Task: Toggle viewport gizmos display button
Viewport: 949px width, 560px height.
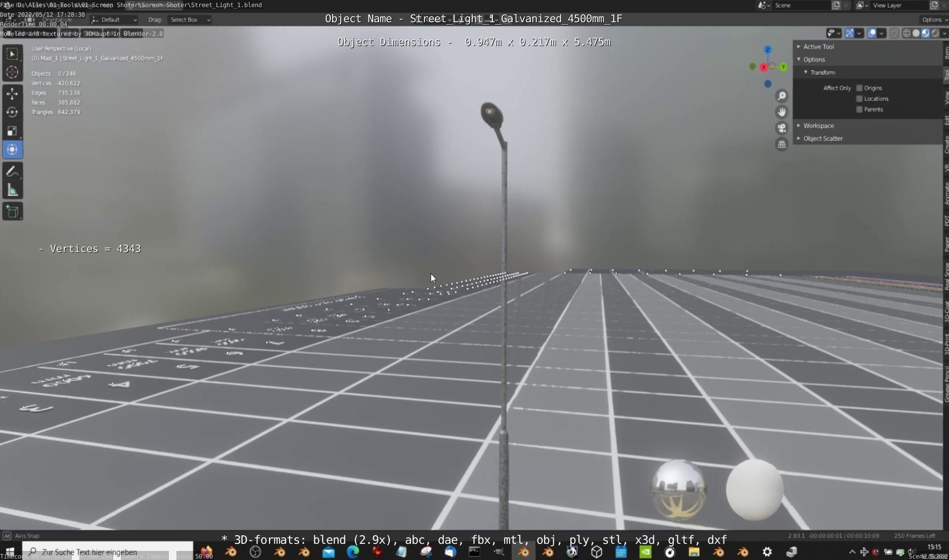Action: point(849,33)
